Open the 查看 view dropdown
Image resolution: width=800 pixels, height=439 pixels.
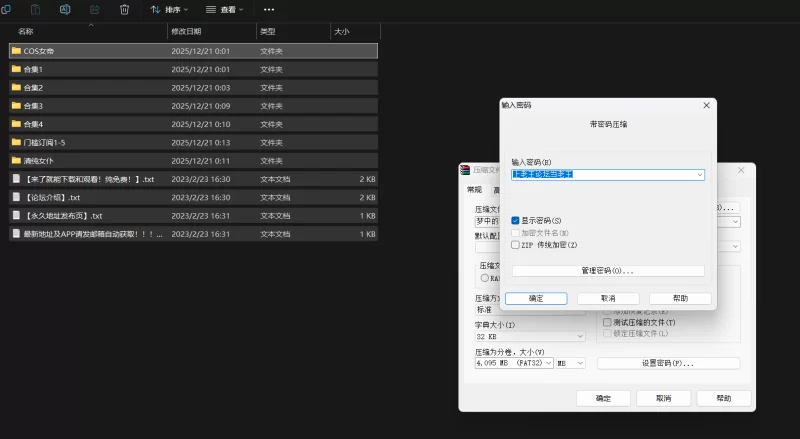tap(227, 9)
